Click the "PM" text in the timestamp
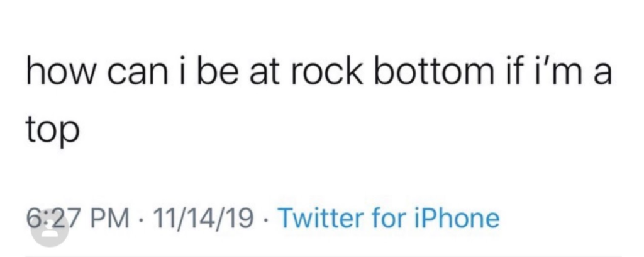 click(111, 218)
